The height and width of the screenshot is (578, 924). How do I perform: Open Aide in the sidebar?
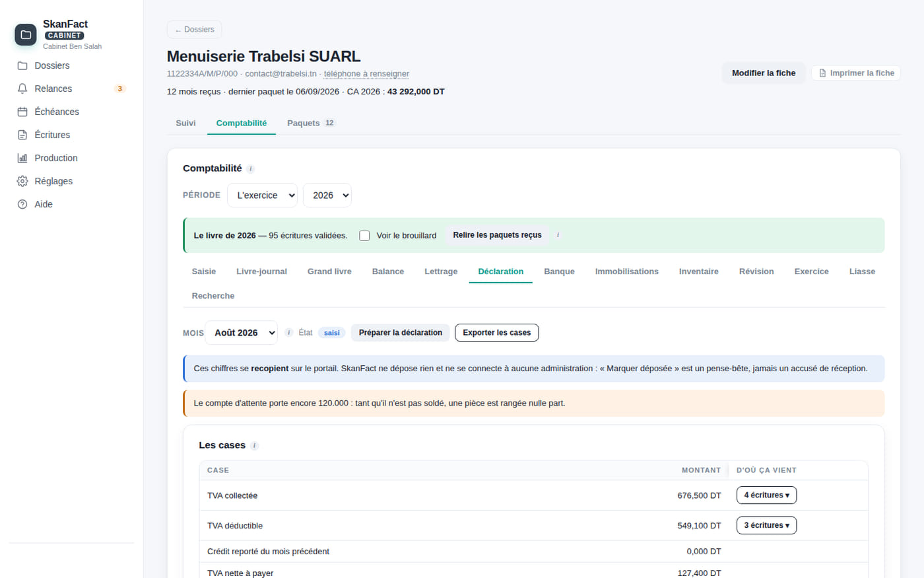pos(71,204)
